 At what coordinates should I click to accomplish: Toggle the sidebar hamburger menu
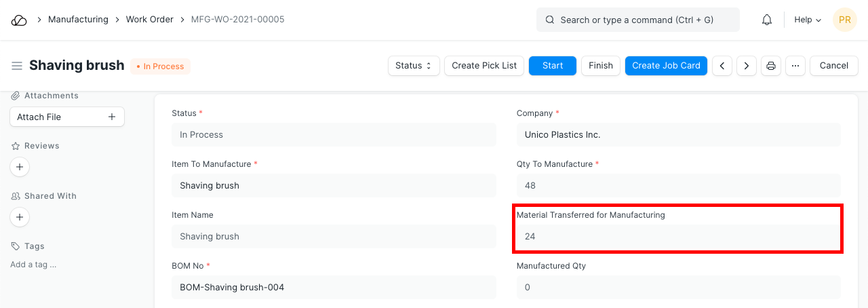coord(17,66)
